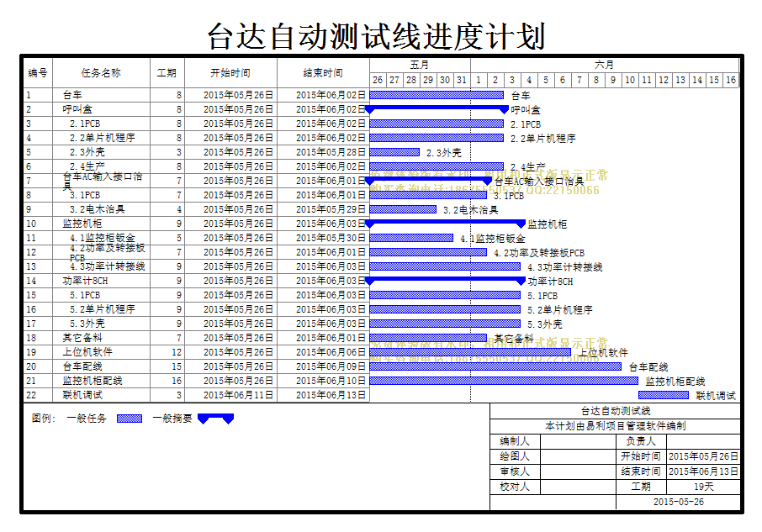The height and width of the screenshot is (532, 762).
Task: Click the summary bar for 呼叫盒
Action: click(x=437, y=108)
